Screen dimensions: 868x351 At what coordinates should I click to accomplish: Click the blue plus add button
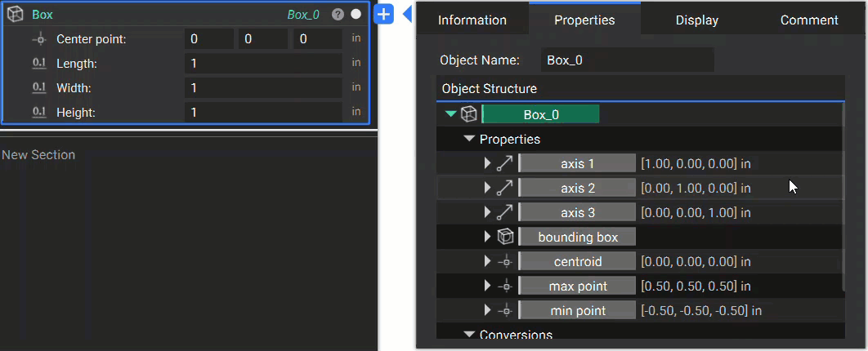pos(383,15)
